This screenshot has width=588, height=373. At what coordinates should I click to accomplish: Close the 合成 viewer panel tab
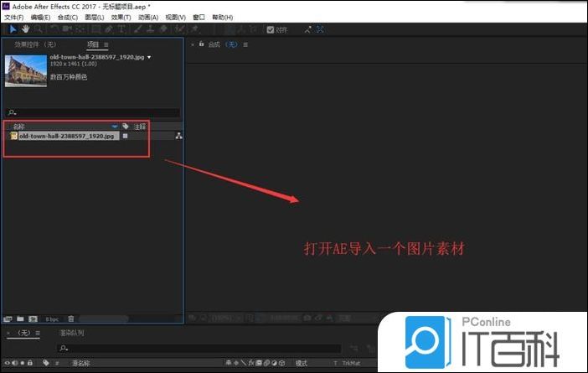point(193,44)
